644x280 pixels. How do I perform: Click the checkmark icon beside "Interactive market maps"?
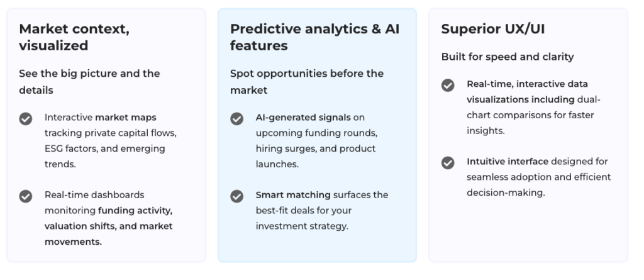click(x=26, y=118)
